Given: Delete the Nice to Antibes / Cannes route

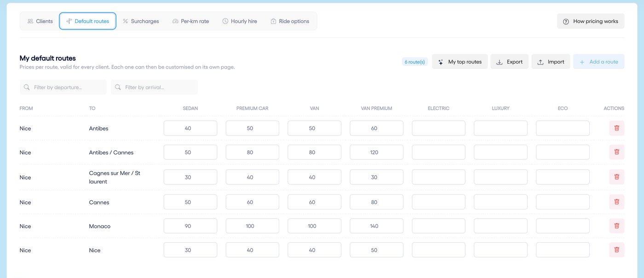Looking at the screenshot, I should 616,152.
